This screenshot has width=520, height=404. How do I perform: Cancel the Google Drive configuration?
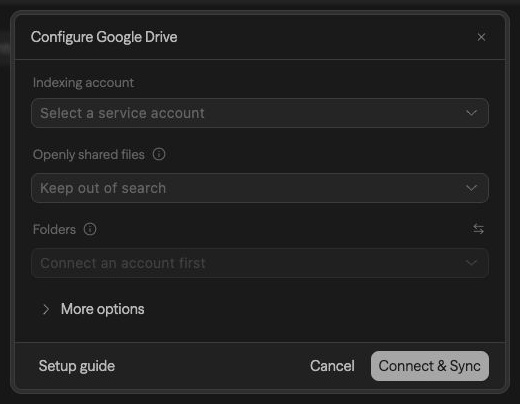click(x=332, y=366)
